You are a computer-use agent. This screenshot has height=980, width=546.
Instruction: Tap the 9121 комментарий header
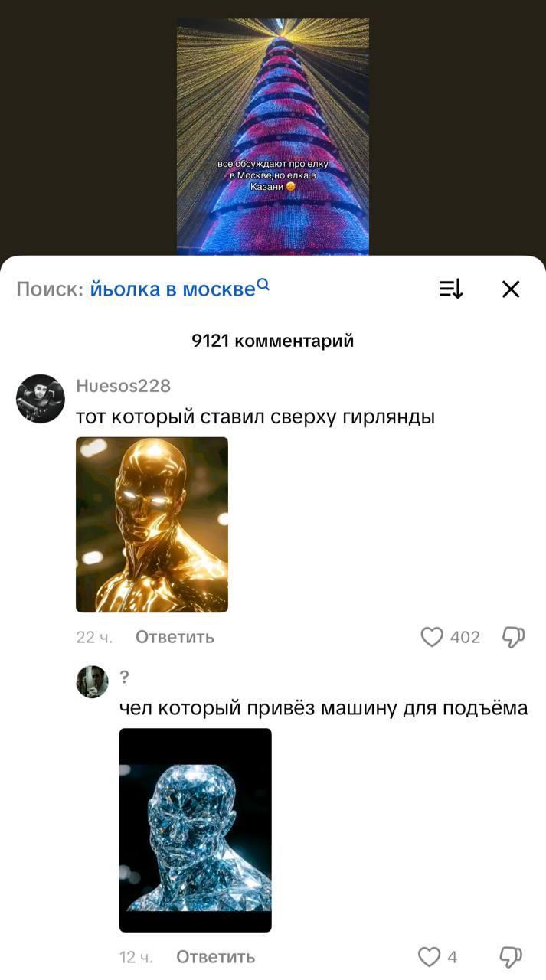click(x=273, y=341)
